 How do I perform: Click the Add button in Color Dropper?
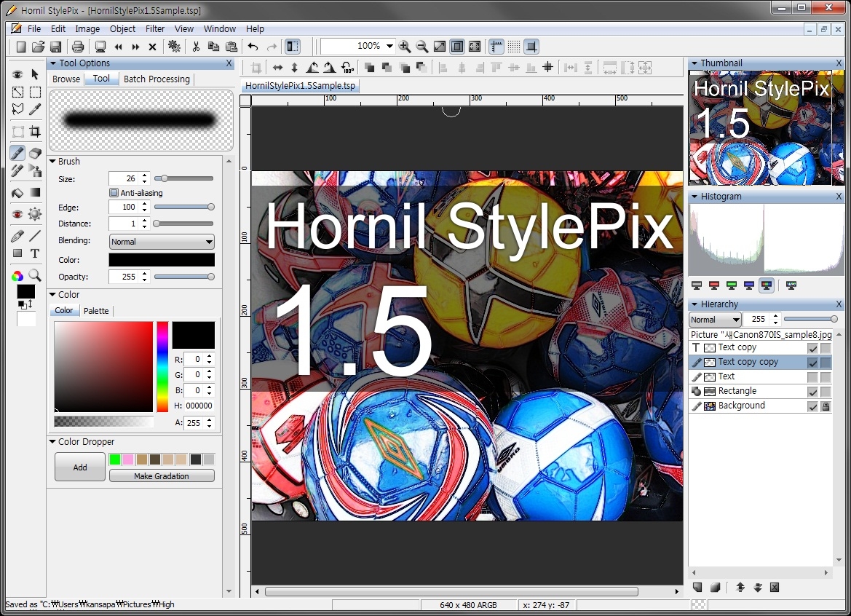[x=80, y=467]
